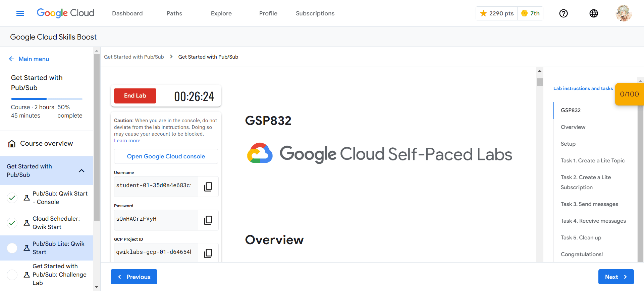Click the Google Cloud Self-Paced Labs logo
The width and height of the screenshot is (644, 291).
pos(379,154)
